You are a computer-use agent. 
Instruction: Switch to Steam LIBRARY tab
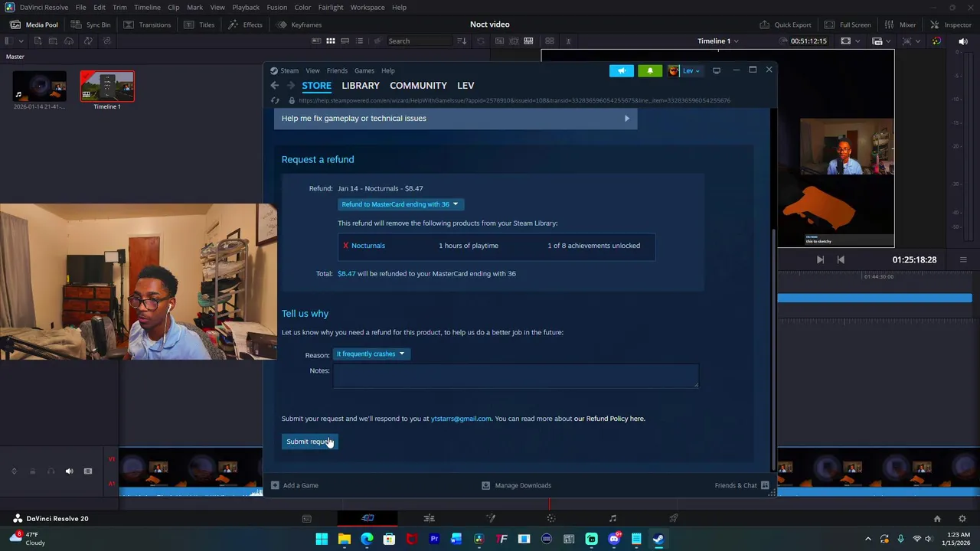click(361, 86)
